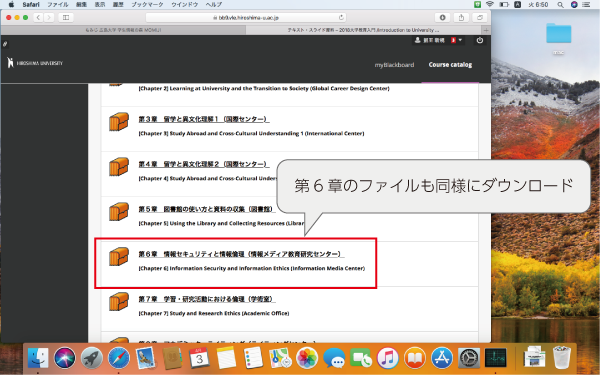
Task: Open the documents stack in the Dock
Action: coord(535,357)
